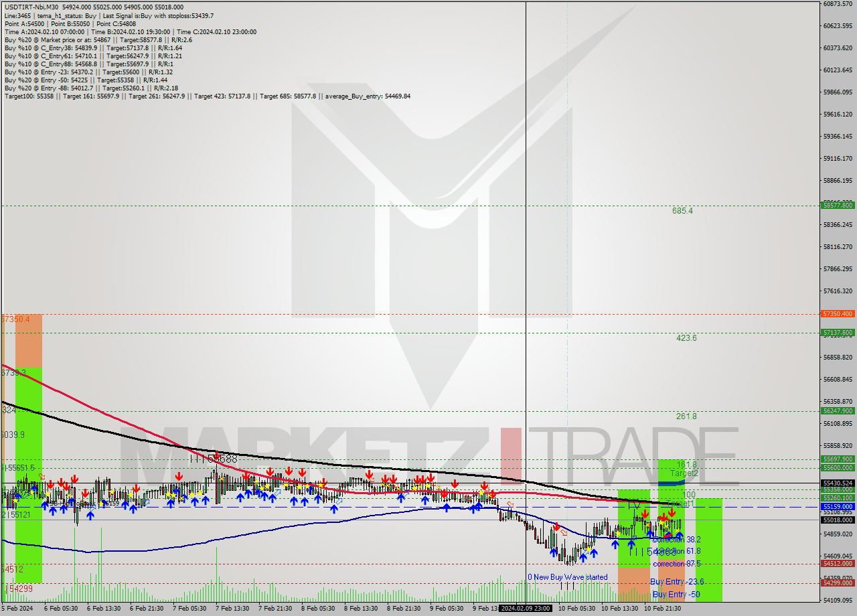Click the 685.4 Fibonacci level label
857x616 pixels.
682,210
